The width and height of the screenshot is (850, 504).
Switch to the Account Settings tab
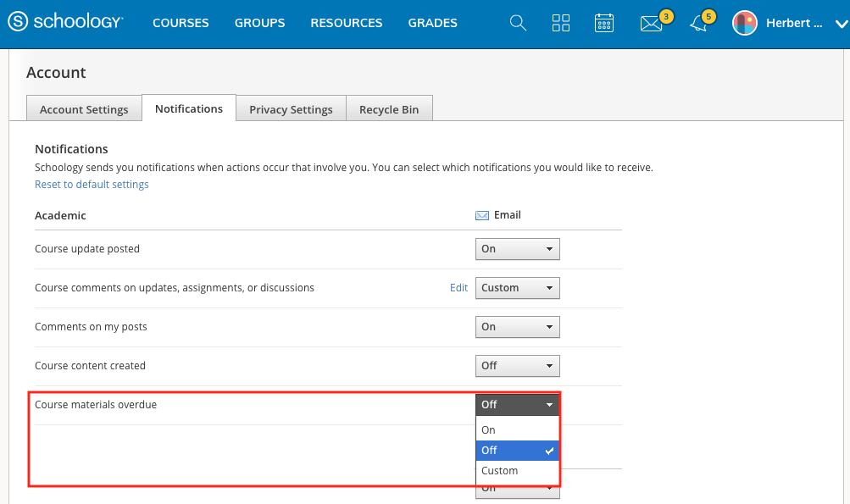click(x=84, y=109)
